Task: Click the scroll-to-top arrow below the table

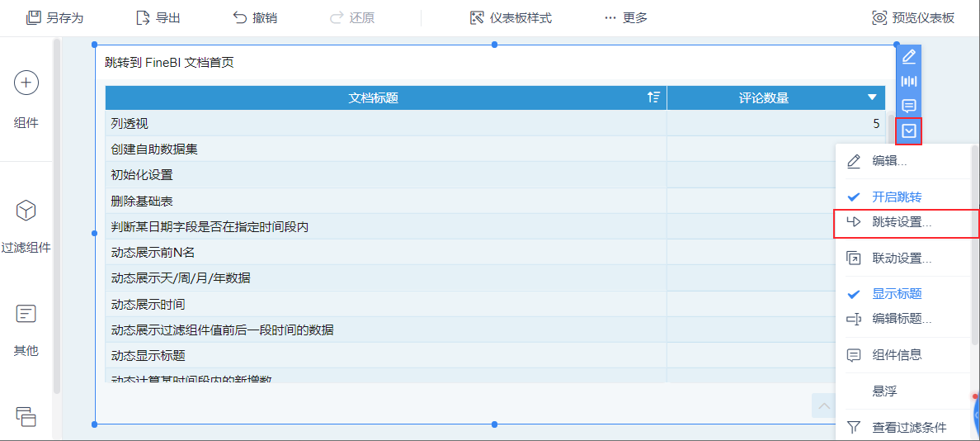Action: coord(824,406)
